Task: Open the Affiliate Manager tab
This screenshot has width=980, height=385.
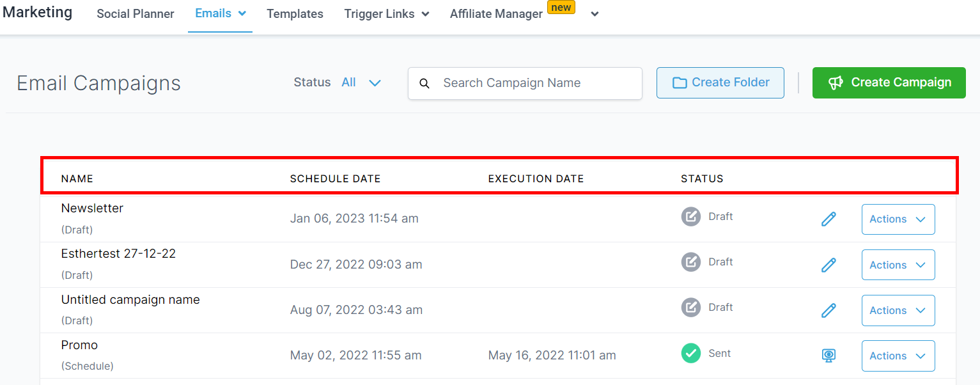Action: [496, 14]
